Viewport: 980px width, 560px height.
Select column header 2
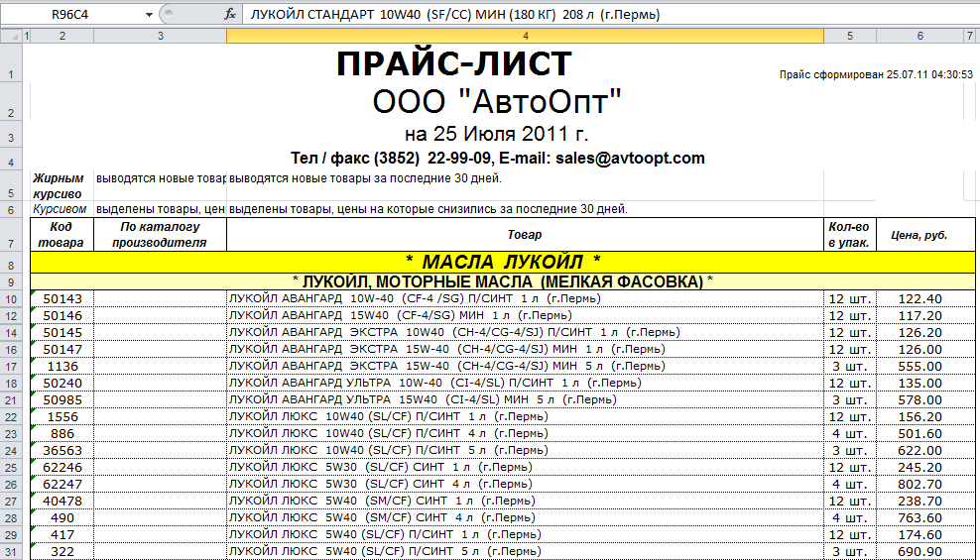click(61, 37)
